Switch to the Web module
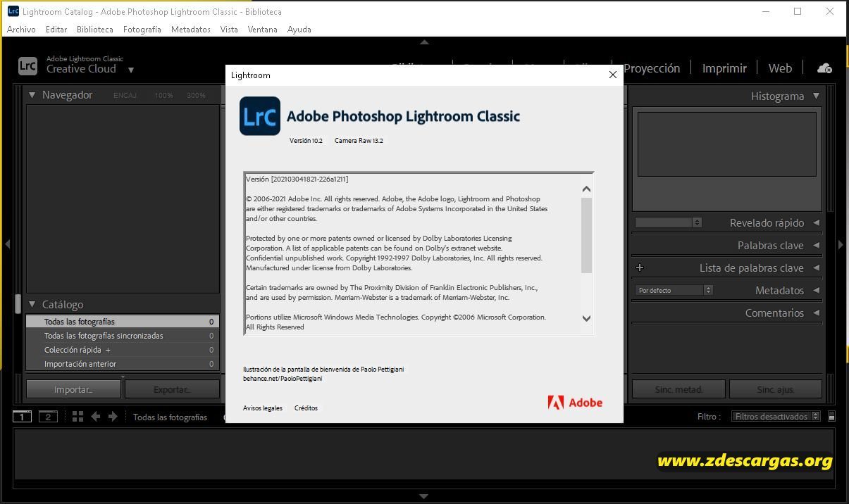849x504 pixels. 780,68
